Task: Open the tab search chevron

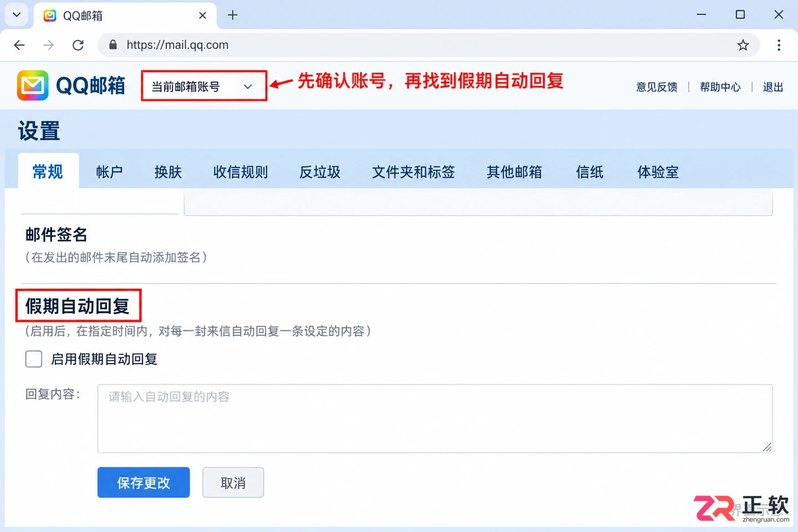Action: [17, 15]
